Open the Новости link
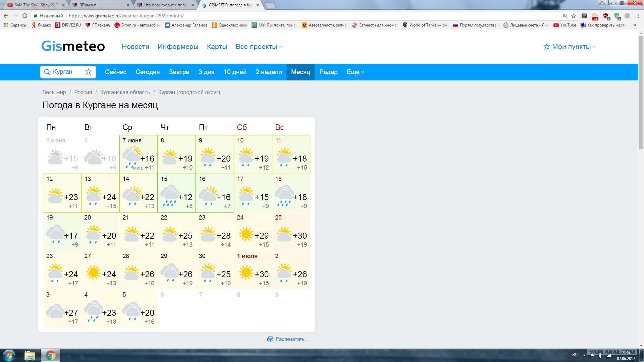Viewport: 644px width, 362px height. (x=136, y=47)
